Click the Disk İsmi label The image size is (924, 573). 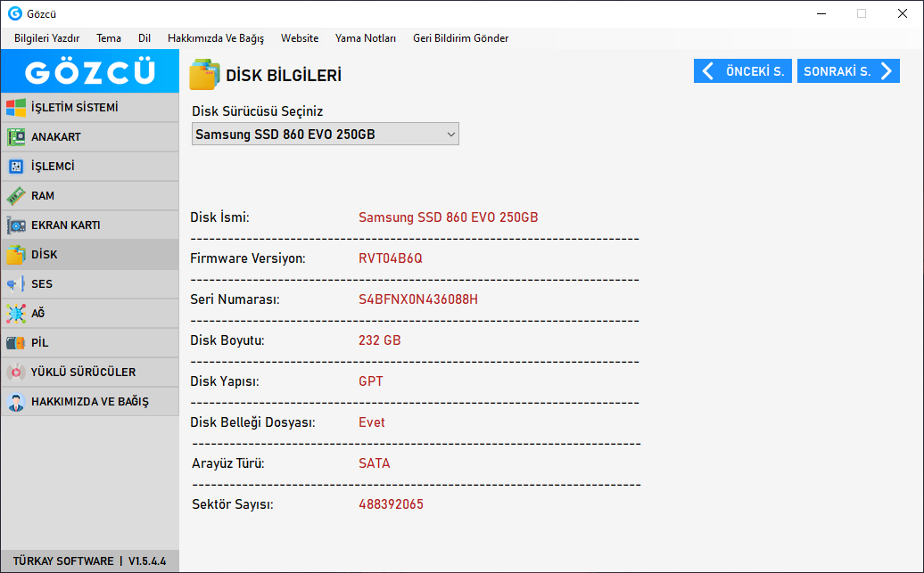pos(219,217)
